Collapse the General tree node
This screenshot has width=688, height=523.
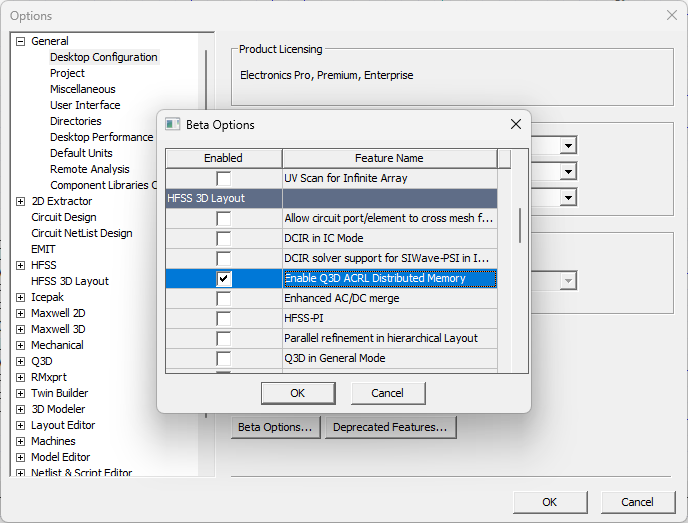coord(20,41)
